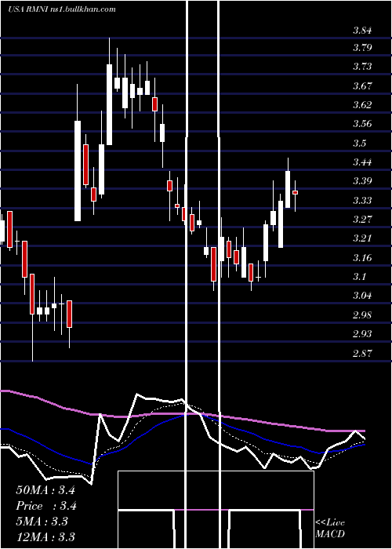
Task: Click the 2.87 price axis label
Action: (x=362, y=353)
